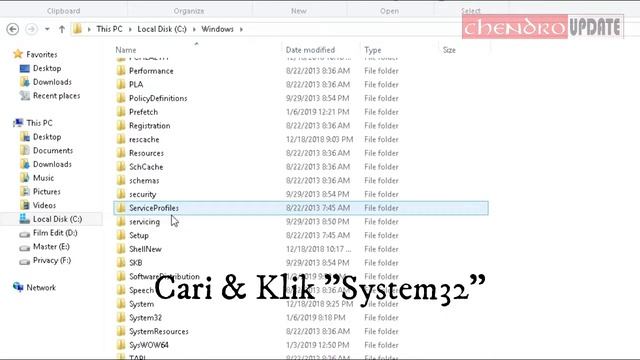Screen dimensions: 640x360
Task: Select the Prefetch folder name
Action: 143,112
